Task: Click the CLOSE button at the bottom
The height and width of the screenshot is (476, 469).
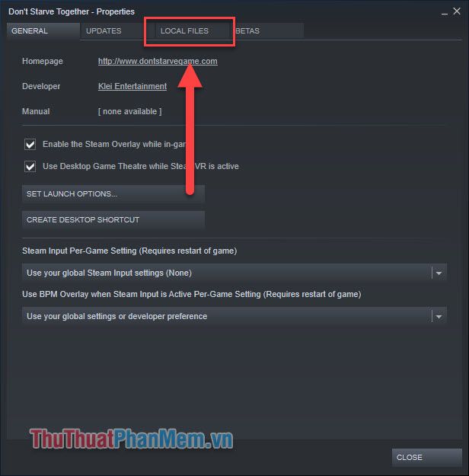Action: [427, 457]
